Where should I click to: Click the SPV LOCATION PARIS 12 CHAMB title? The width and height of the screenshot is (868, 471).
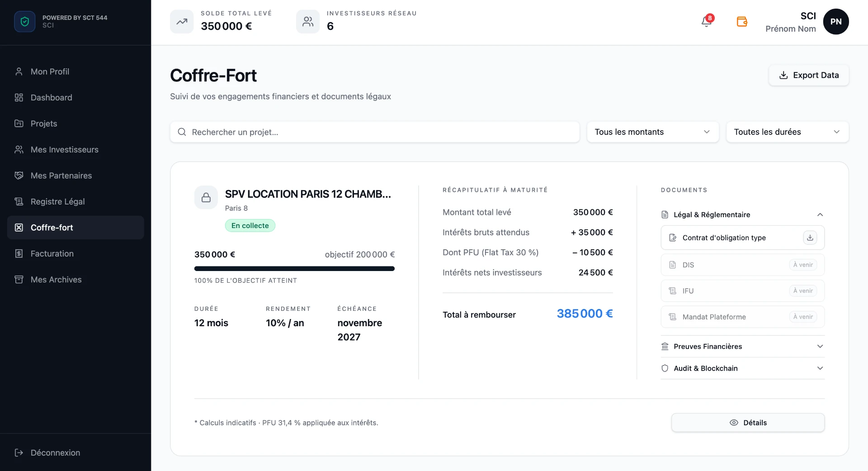click(x=308, y=194)
